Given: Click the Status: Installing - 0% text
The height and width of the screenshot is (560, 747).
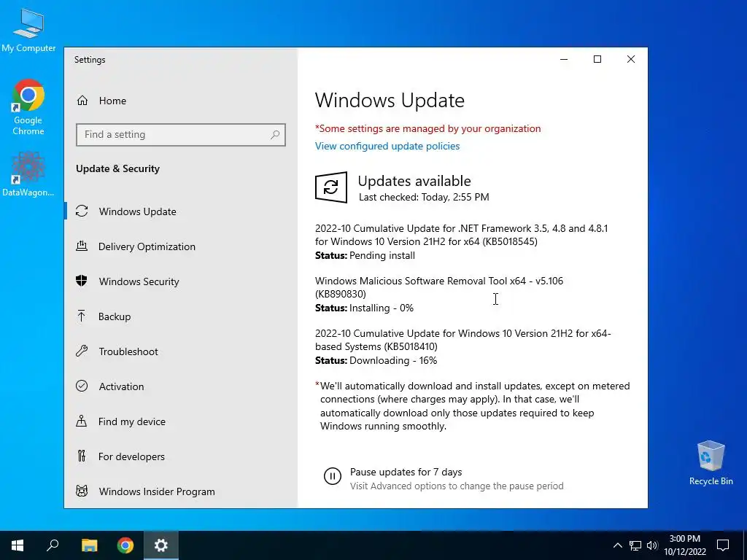Looking at the screenshot, I should 365,308.
